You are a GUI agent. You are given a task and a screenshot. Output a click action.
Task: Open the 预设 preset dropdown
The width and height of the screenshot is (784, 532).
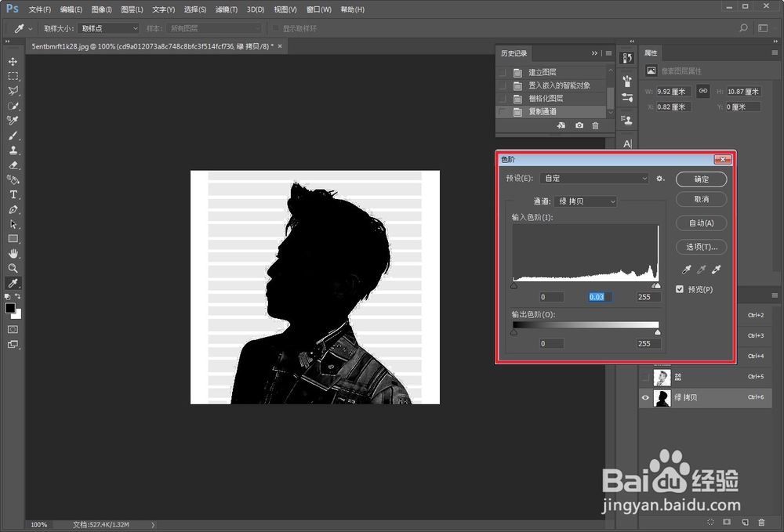click(594, 179)
